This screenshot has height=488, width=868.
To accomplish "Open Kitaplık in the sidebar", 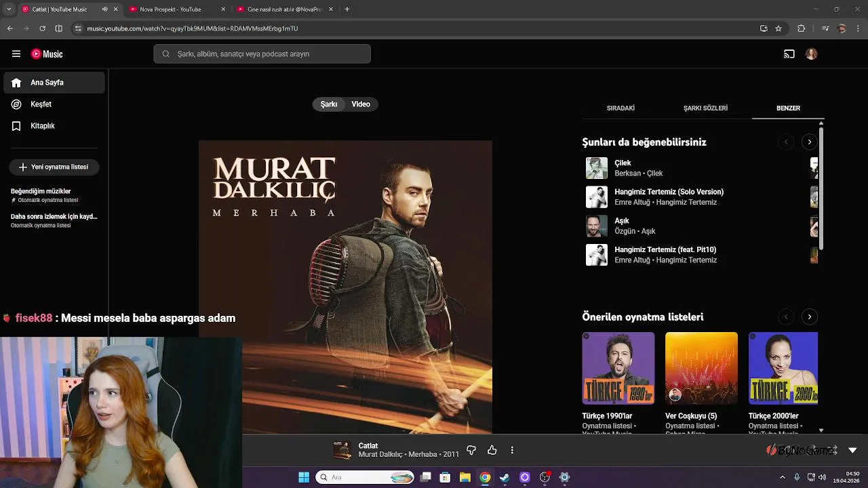I will pos(54,126).
